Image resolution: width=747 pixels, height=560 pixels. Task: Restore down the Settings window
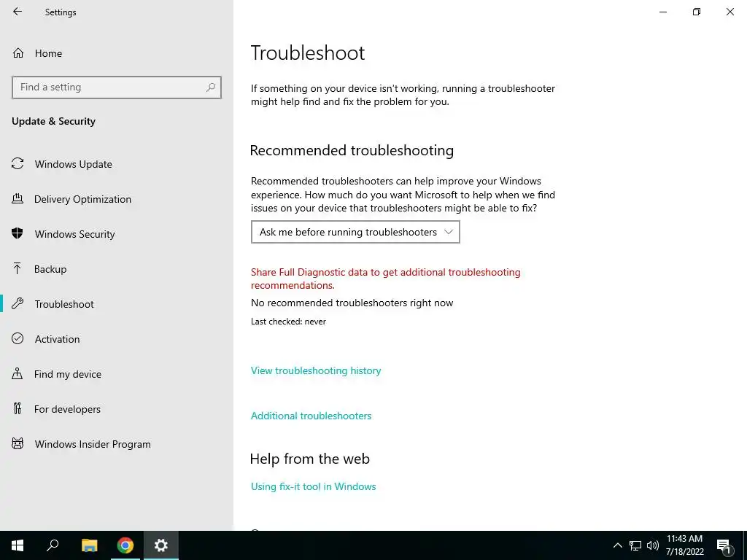pyautogui.click(x=697, y=12)
